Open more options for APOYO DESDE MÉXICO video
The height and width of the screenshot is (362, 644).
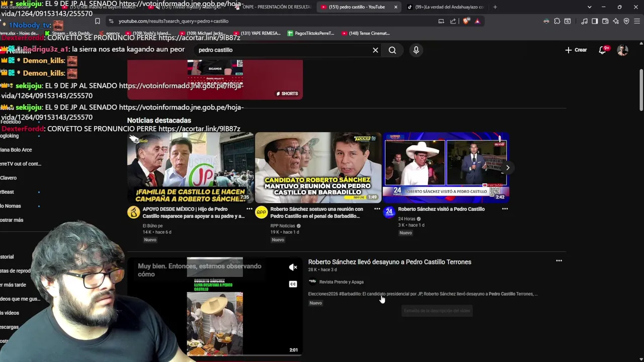(249, 209)
